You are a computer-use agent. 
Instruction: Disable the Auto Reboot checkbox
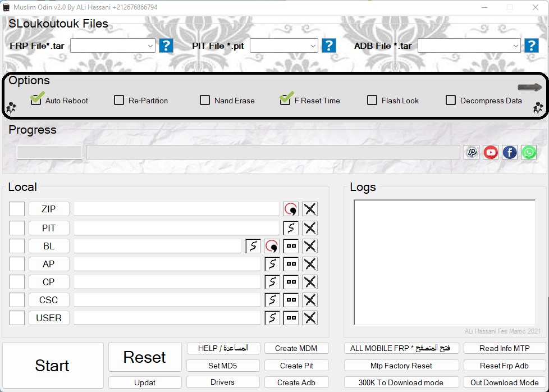[36, 100]
